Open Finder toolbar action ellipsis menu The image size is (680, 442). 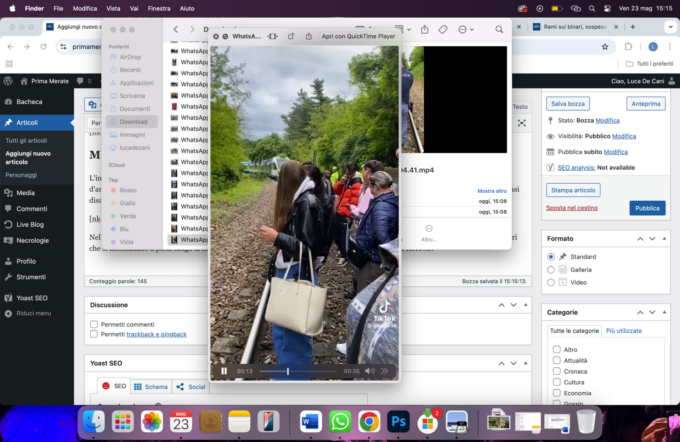[466, 29]
